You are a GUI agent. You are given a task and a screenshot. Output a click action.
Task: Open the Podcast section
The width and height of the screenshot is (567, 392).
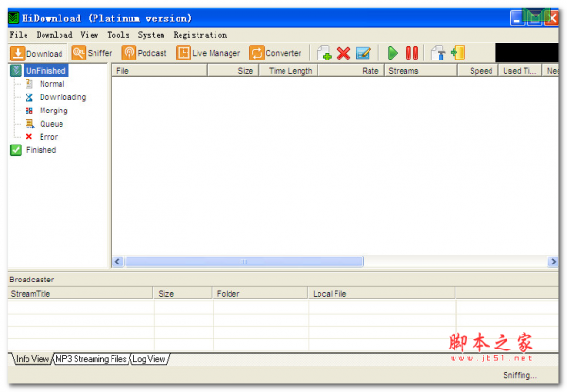click(145, 53)
